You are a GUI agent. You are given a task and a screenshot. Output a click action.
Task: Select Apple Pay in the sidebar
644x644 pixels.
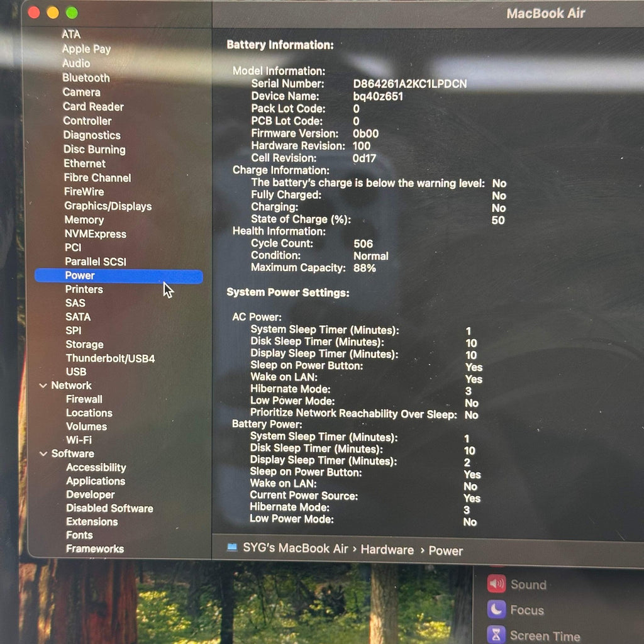point(86,49)
